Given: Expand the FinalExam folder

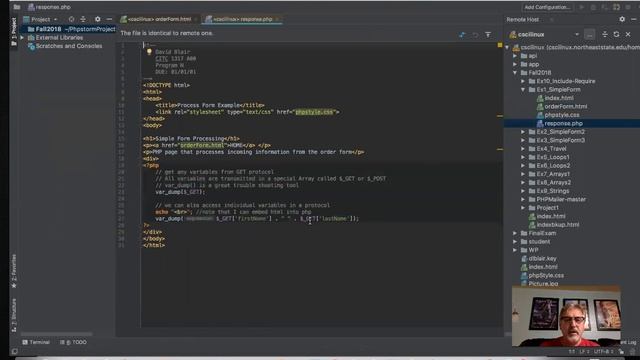Looking at the screenshot, I should [x=515, y=233].
